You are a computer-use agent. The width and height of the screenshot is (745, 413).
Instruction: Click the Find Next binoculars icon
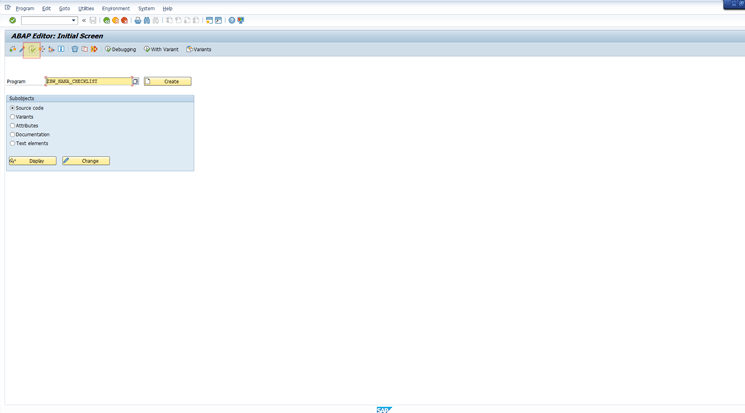tap(156, 20)
